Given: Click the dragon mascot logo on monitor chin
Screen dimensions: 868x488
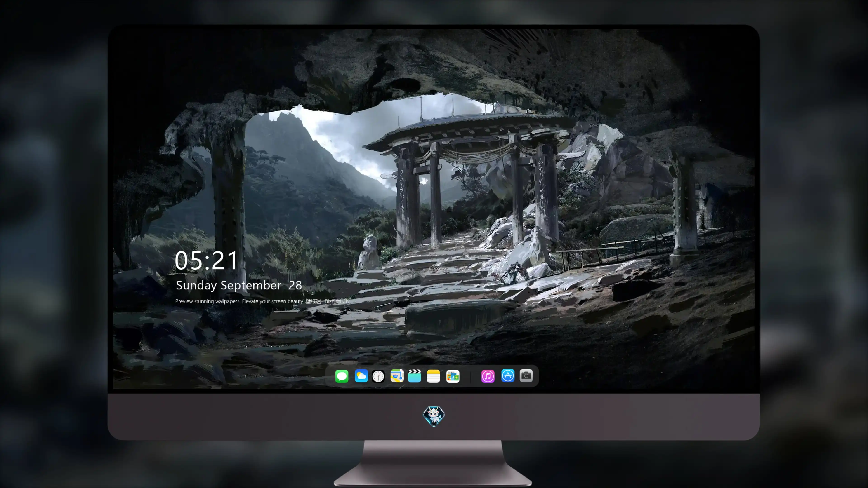Looking at the screenshot, I should [434, 416].
